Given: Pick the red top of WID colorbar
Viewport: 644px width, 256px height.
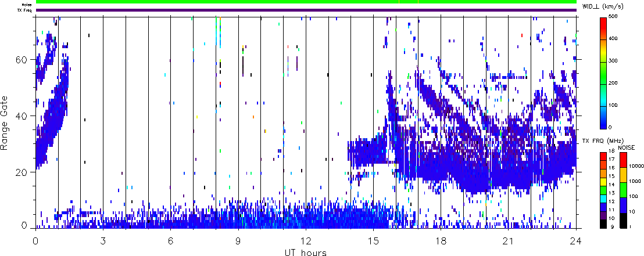Looking at the screenshot, I should (x=603, y=28).
